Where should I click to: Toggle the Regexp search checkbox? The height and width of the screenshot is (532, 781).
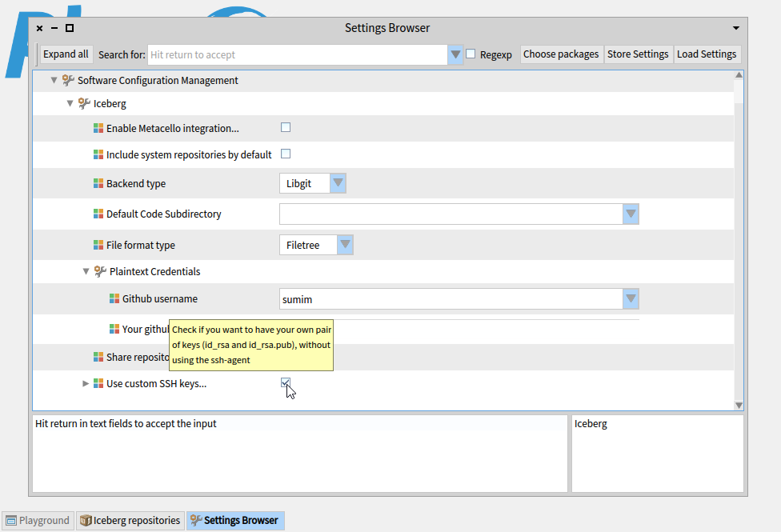pos(471,54)
